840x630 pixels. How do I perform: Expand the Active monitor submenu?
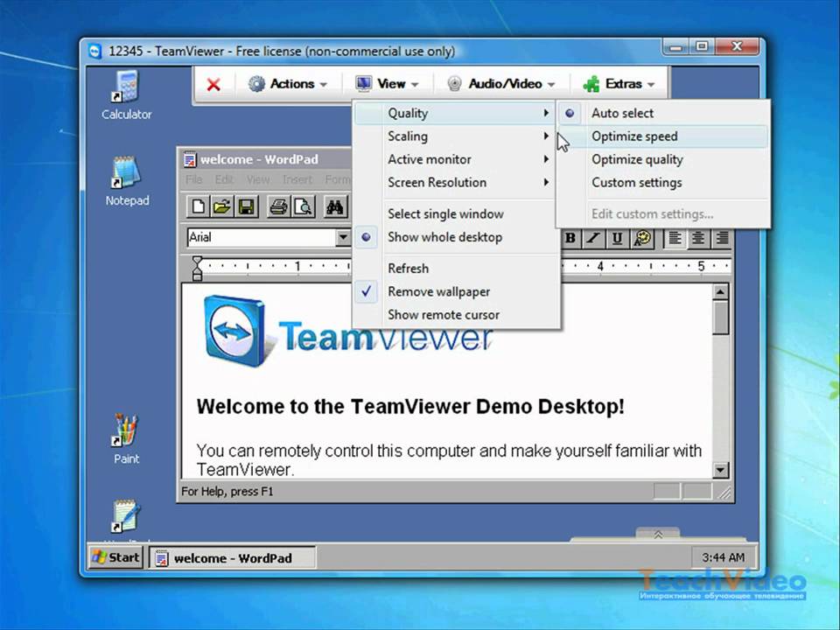[x=456, y=159]
